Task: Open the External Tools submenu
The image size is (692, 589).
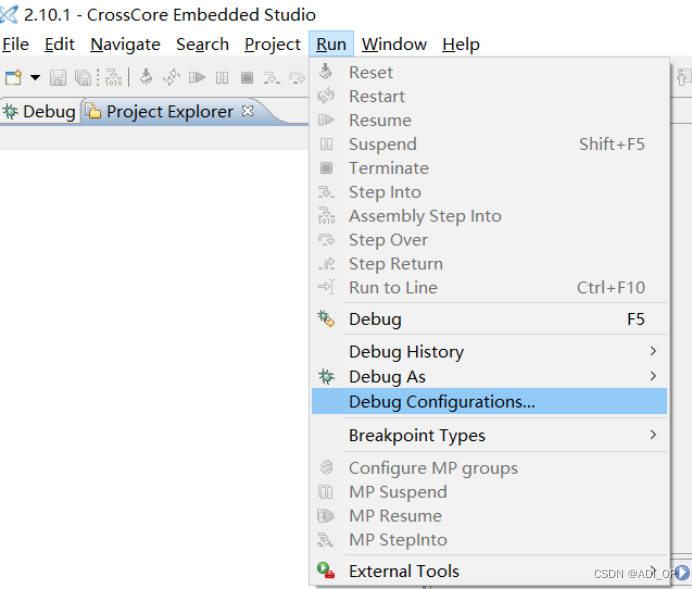Action: [489, 571]
